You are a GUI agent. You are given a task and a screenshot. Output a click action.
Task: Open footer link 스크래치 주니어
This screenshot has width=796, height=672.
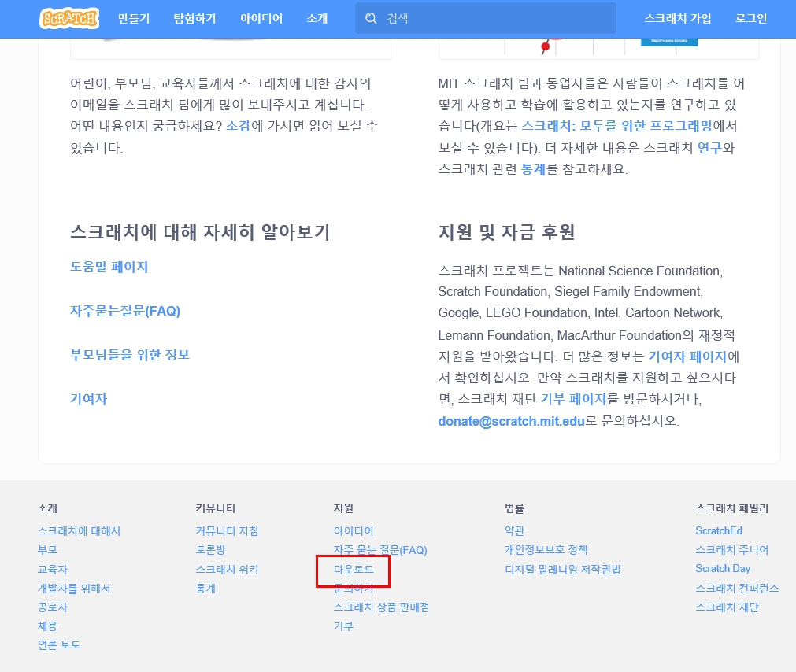tap(732, 550)
